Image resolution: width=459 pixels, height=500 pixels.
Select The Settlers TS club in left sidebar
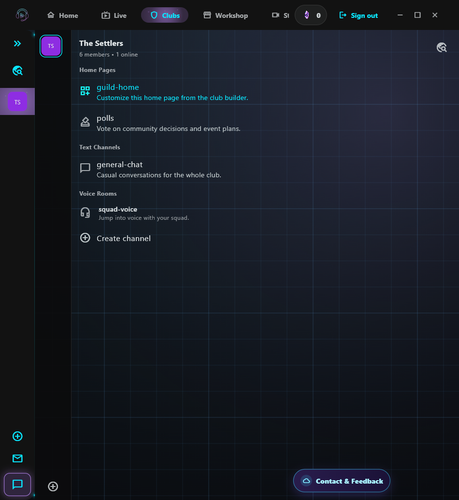(17, 102)
